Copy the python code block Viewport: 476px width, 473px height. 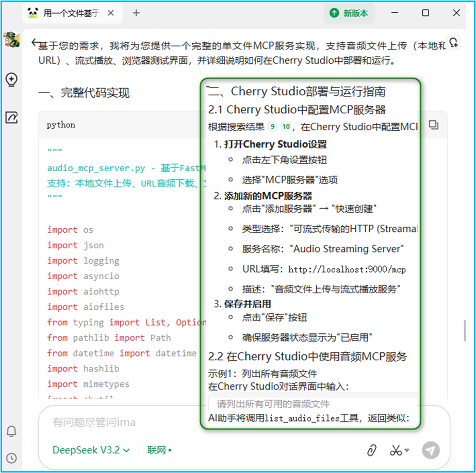[434, 125]
